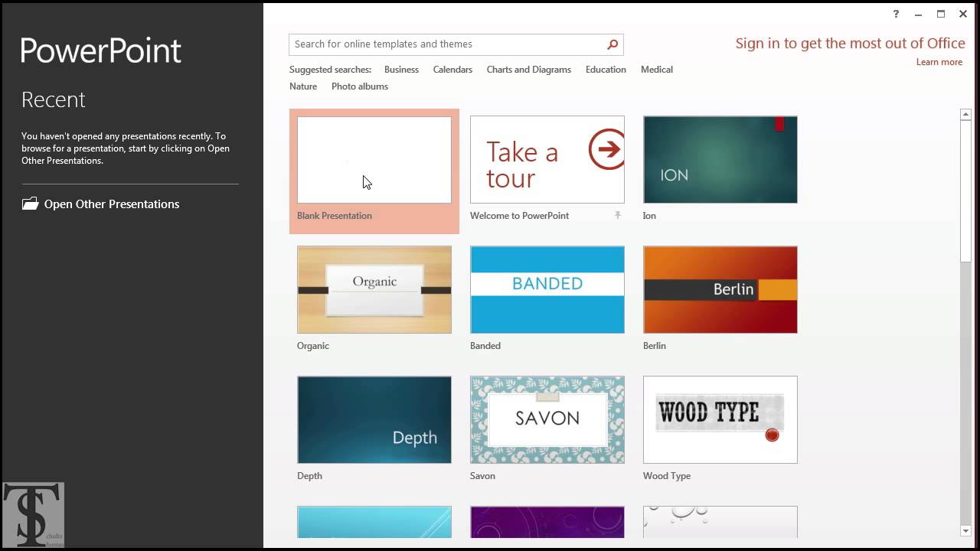This screenshot has width=980, height=551.
Task: Click the Ion label text
Action: pyautogui.click(x=649, y=216)
